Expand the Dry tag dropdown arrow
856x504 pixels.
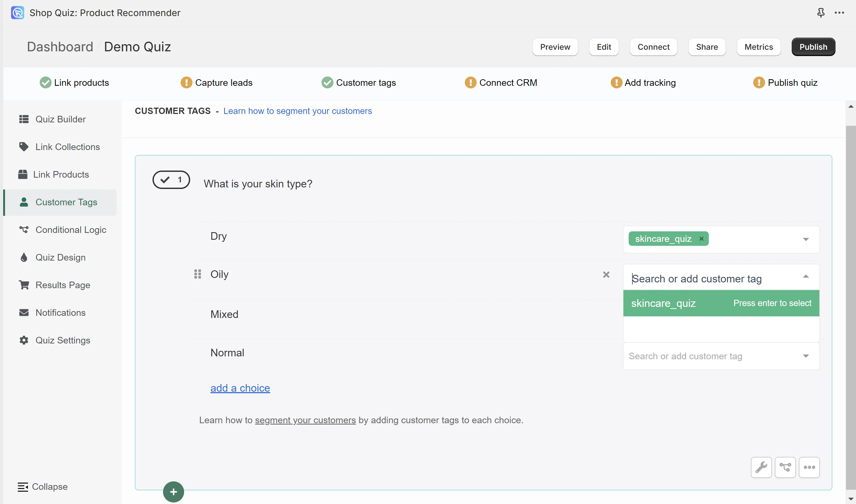(x=805, y=239)
